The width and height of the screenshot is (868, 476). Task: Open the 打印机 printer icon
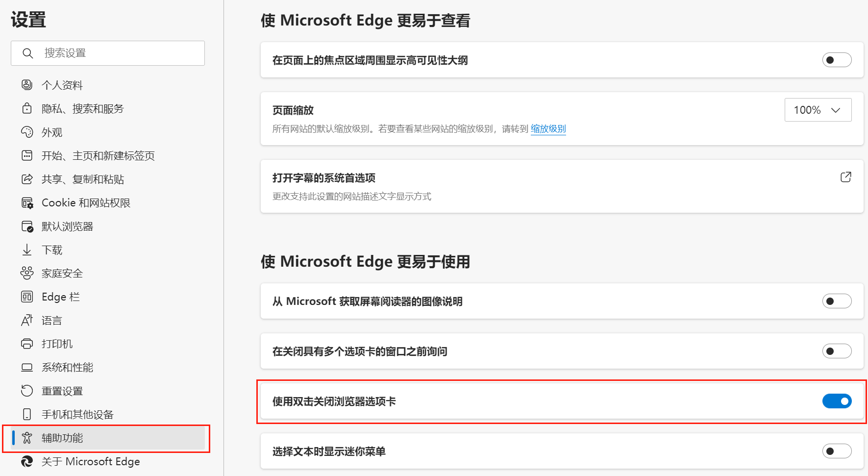click(x=27, y=344)
